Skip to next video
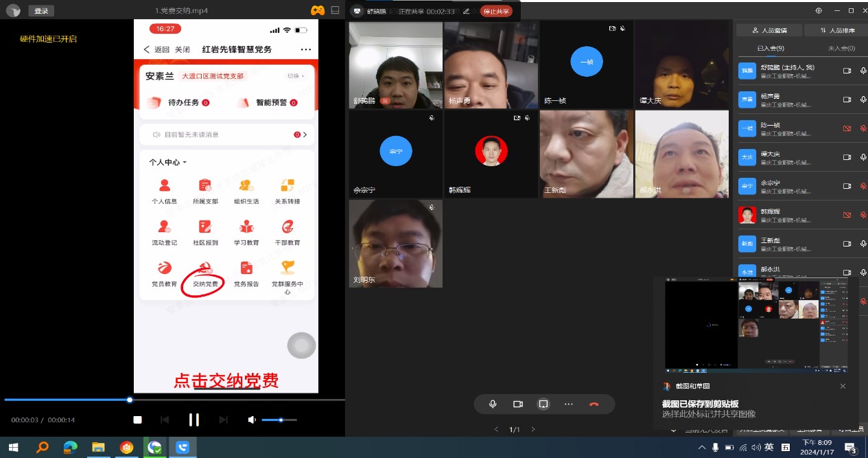The image size is (868, 458). (x=224, y=420)
